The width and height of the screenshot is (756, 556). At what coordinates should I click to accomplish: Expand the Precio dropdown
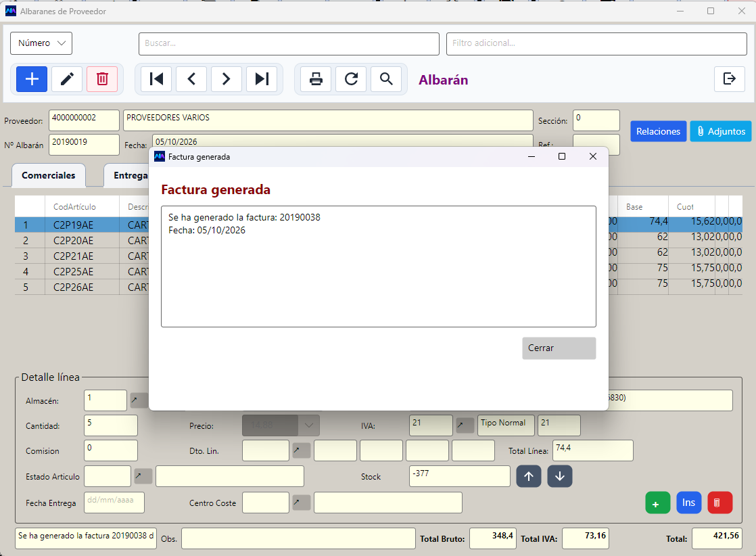point(308,425)
